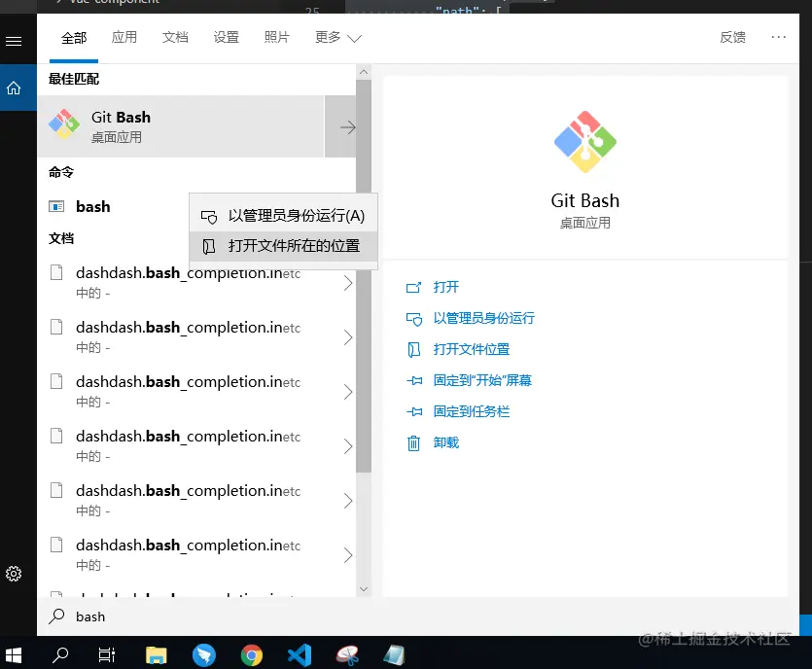Click the taskbar search magnifier
Screen dimensions: 812x669
[x=60, y=655]
